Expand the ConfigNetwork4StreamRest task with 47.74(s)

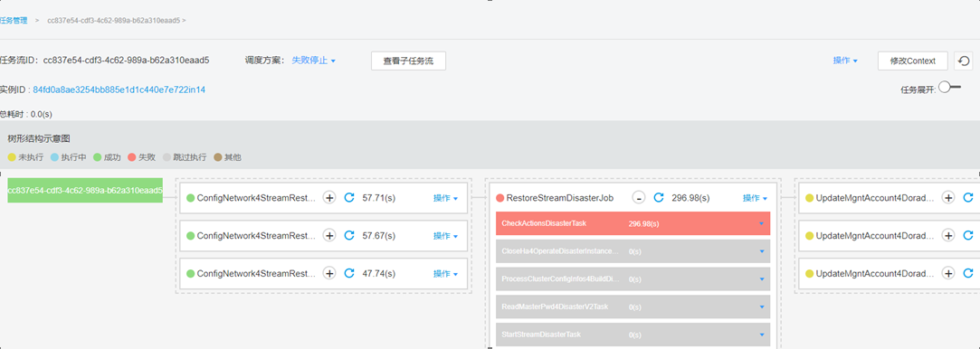(x=329, y=273)
